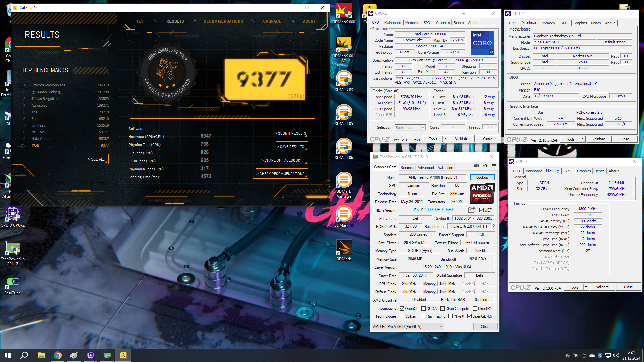Click the newest 3DMark desktop shortcut
This screenshot has width=644, height=362.
click(x=344, y=250)
